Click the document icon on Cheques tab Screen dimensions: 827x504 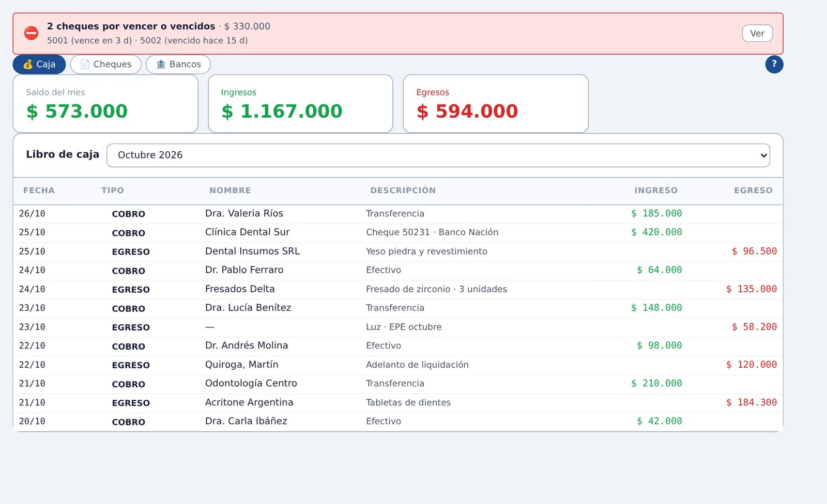click(85, 65)
